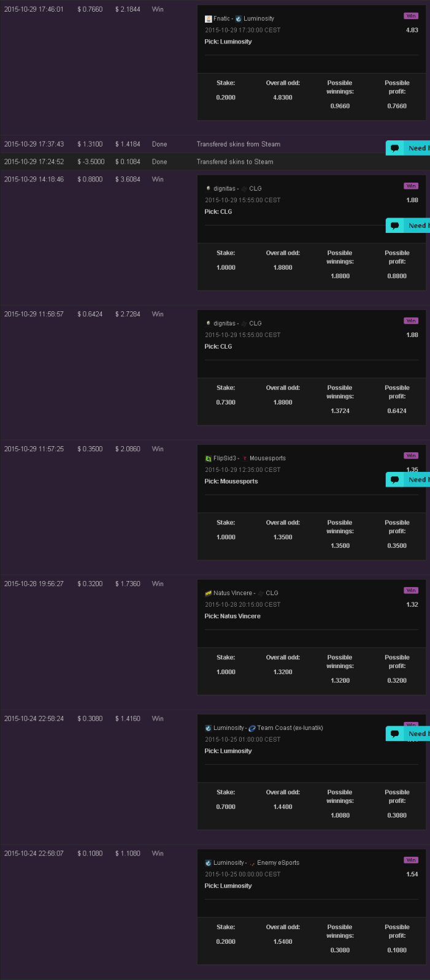Screen dimensions: 430x980
Task: Click CLG logo in card with profit 0.8800
Action: 244,189
